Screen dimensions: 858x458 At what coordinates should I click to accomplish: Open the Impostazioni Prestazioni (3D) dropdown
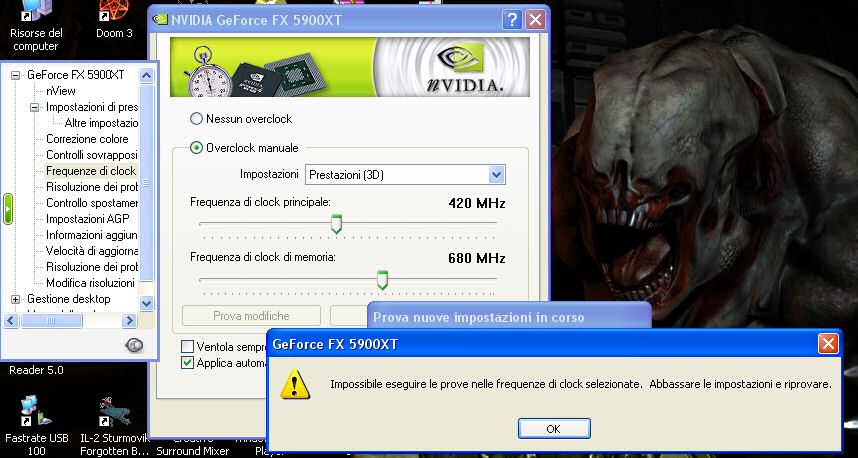point(405,175)
